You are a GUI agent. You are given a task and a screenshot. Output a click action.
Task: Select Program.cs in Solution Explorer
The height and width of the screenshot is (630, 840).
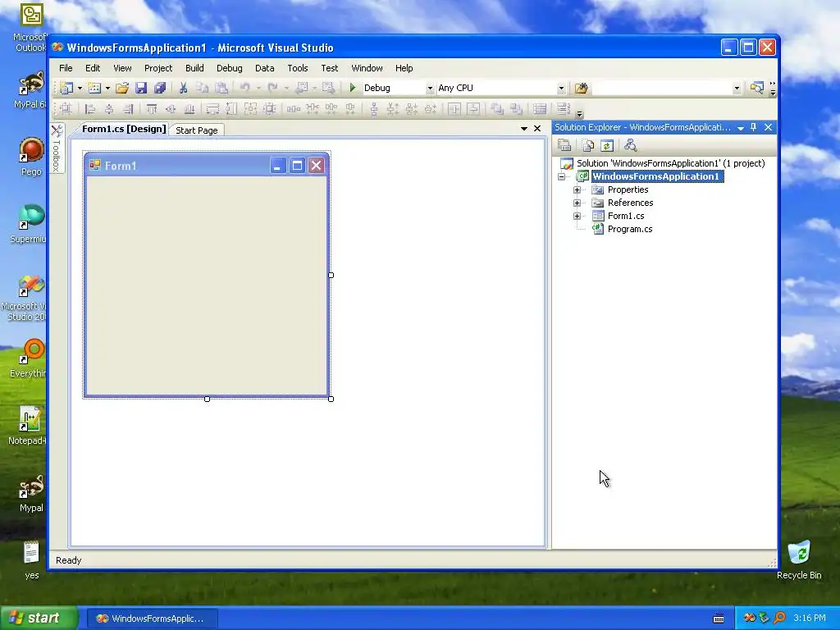pos(629,230)
